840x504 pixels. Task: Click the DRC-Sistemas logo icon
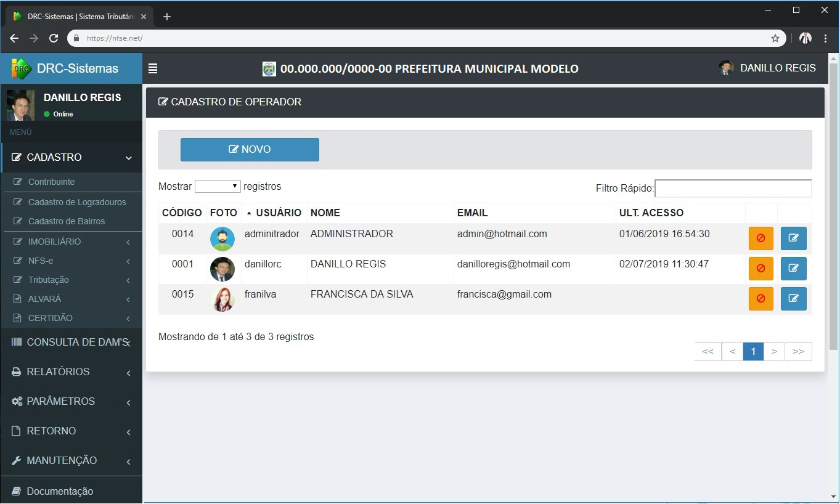pos(22,68)
